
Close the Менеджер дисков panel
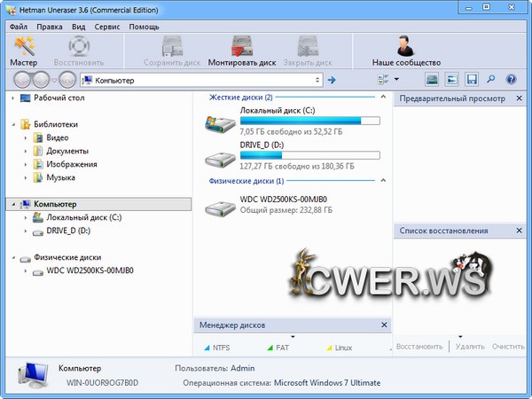point(383,325)
